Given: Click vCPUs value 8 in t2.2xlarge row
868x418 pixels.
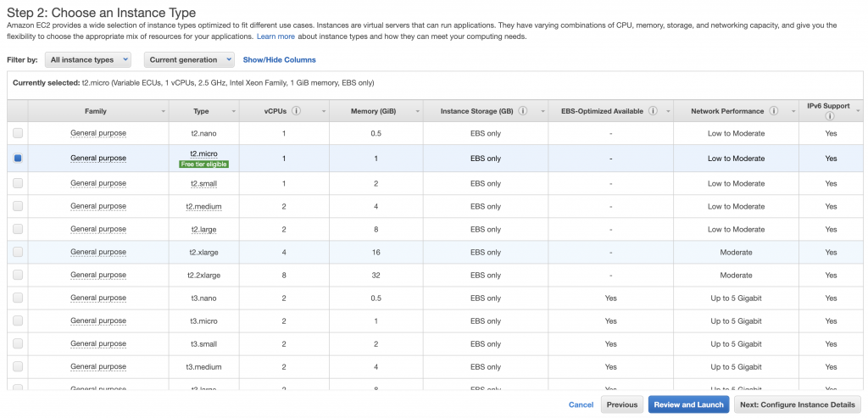Looking at the screenshot, I should click(x=284, y=276).
